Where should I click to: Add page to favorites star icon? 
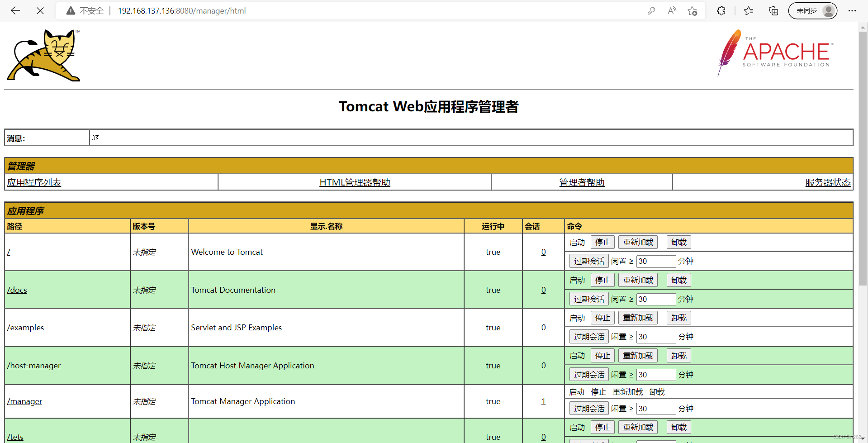click(692, 11)
